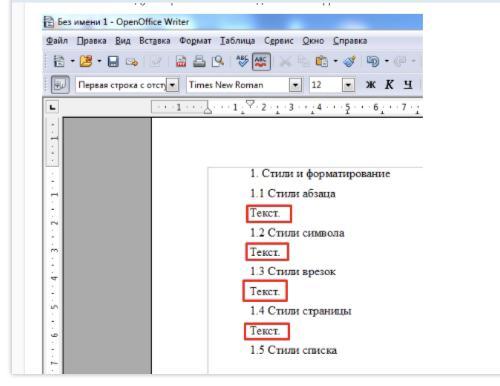Screen dimensions: 500x386
Task: Toggle italic formatting (К)
Action: 389,85
